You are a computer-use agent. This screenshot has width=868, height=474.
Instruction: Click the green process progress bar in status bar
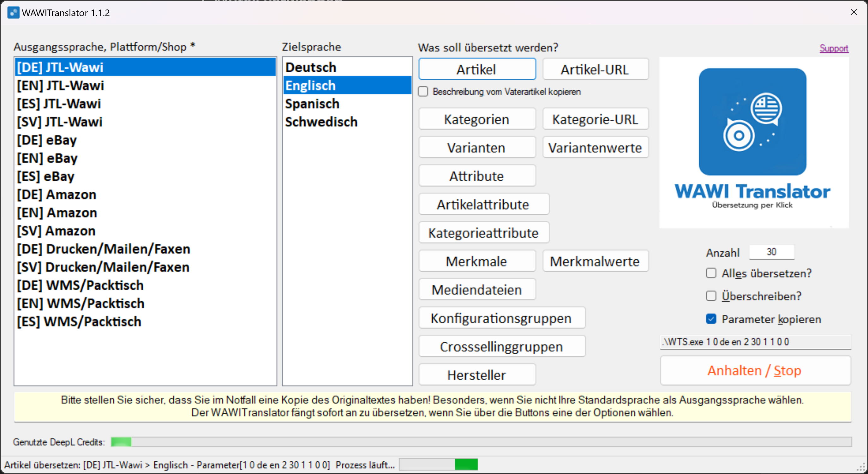pos(438,465)
